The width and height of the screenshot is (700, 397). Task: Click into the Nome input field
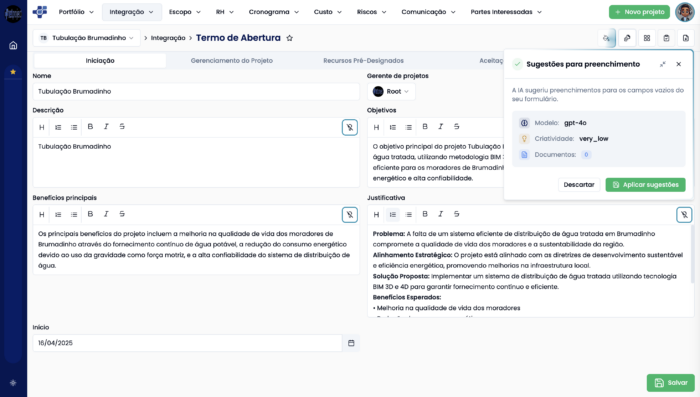pos(196,92)
